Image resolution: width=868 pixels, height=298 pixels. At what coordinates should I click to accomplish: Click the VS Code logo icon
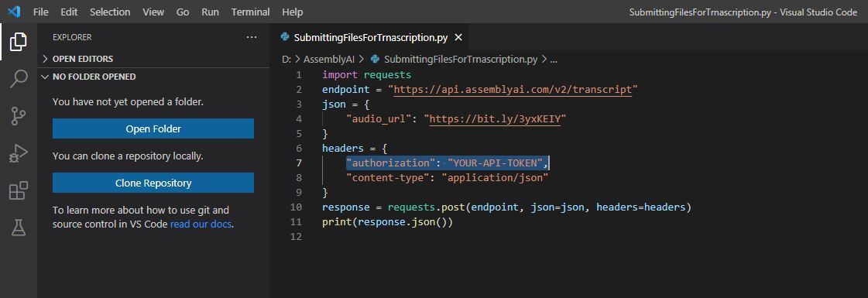[x=15, y=11]
